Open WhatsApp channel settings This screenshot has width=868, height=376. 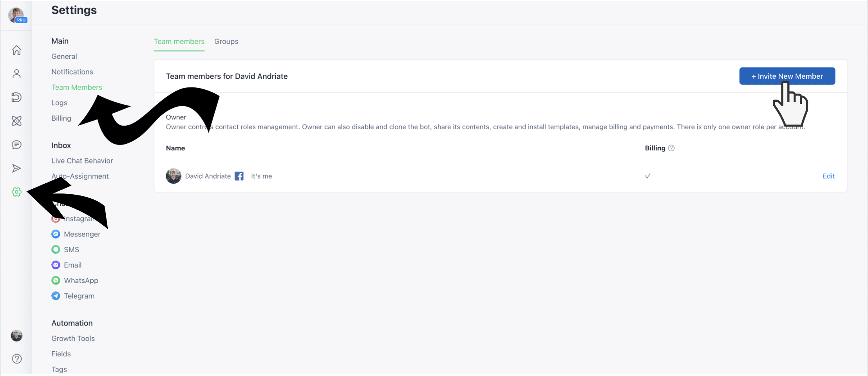pyautogui.click(x=75, y=280)
